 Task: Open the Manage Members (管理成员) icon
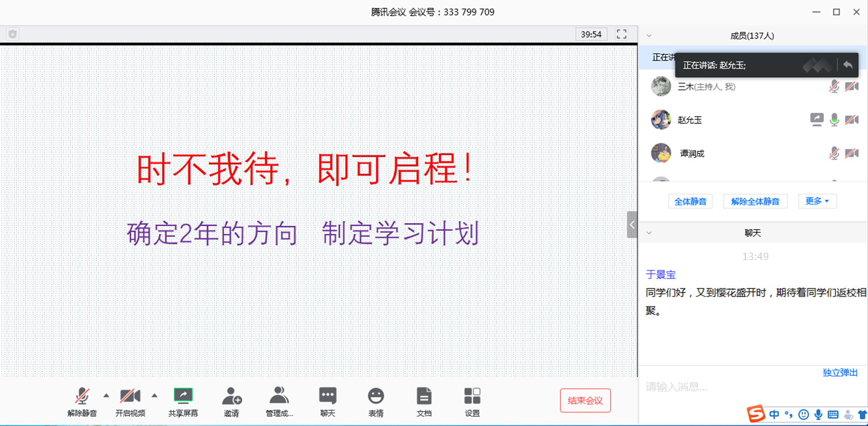(x=279, y=397)
